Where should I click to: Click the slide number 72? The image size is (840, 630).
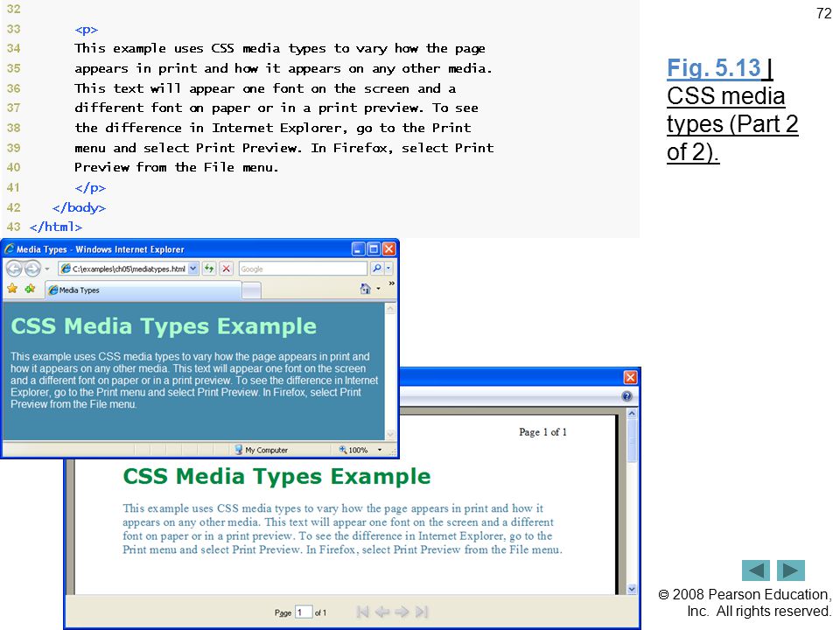point(824,13)
